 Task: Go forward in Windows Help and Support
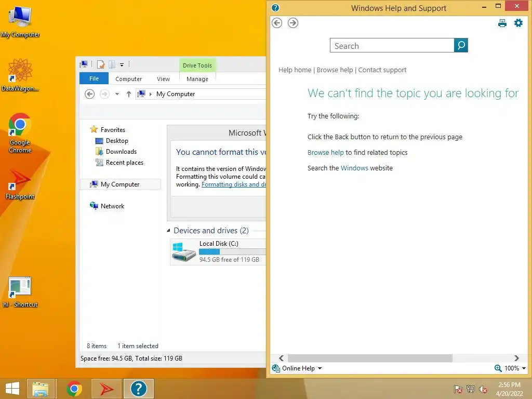click(x=293, y=23)
